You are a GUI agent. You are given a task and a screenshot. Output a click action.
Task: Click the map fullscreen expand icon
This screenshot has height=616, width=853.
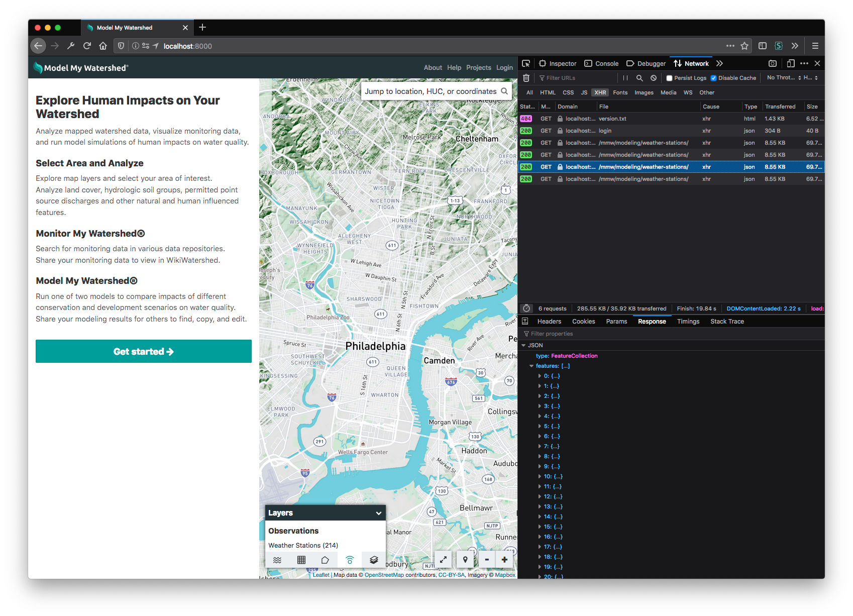[444, 559]
